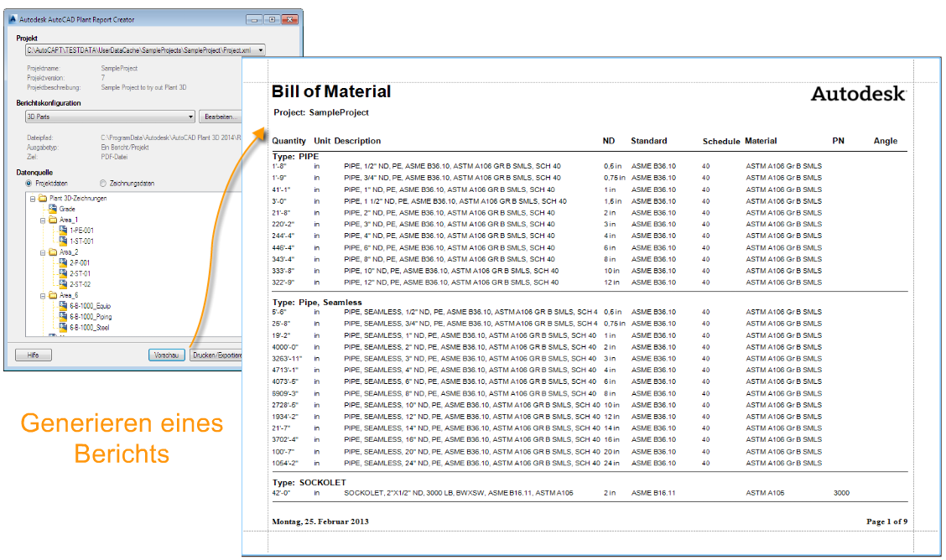Click the Quantity column header

289,141
